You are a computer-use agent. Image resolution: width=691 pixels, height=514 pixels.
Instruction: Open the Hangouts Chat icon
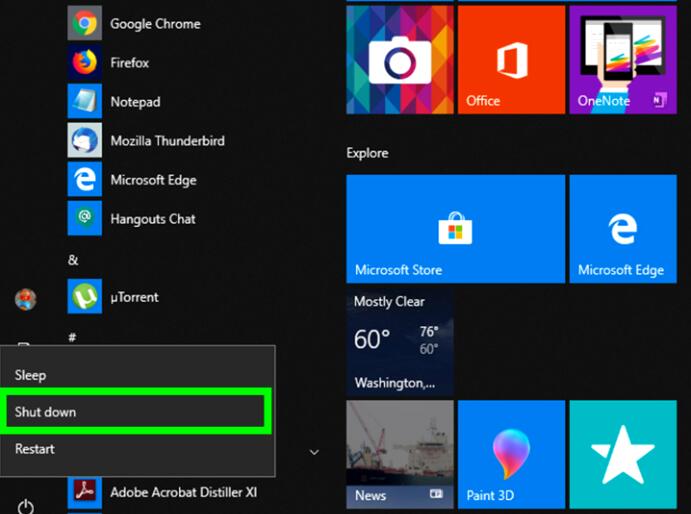tap(85, 218)
